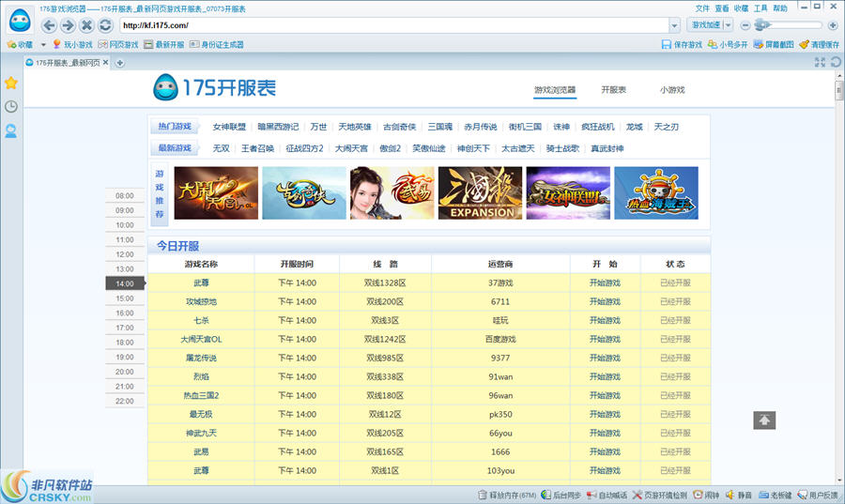Toggle 静音 mute in status bar
The width and height of the screenshot is (845, 504).
[x=738, y=496]
